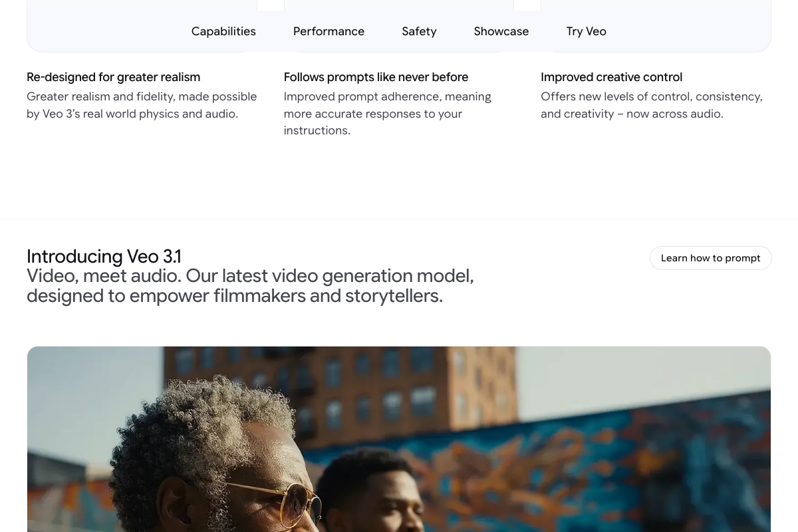Viewport: 798px width, 532px height.
Task: Click the hero video of the two men
Action: point(399,439)
